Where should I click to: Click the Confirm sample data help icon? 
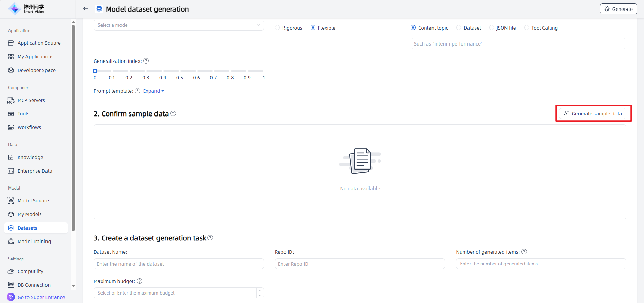click(173, 114)
